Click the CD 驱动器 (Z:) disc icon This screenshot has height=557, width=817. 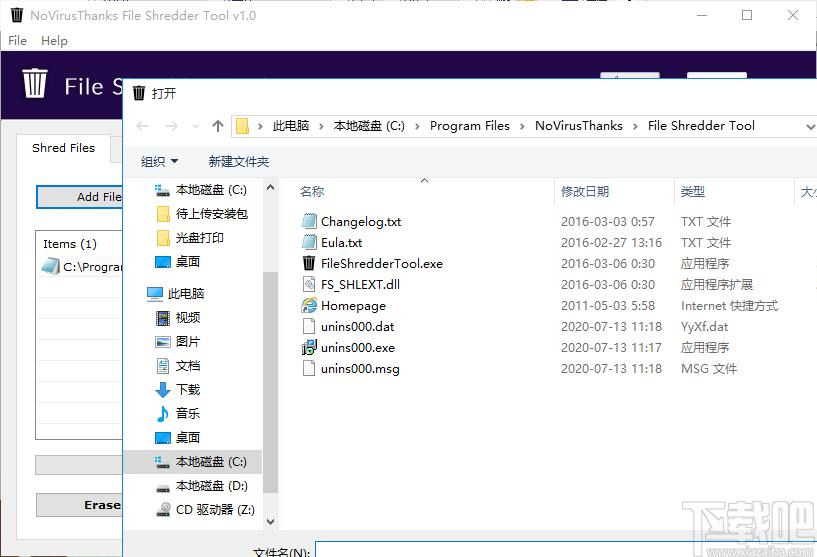click(164, 509)
